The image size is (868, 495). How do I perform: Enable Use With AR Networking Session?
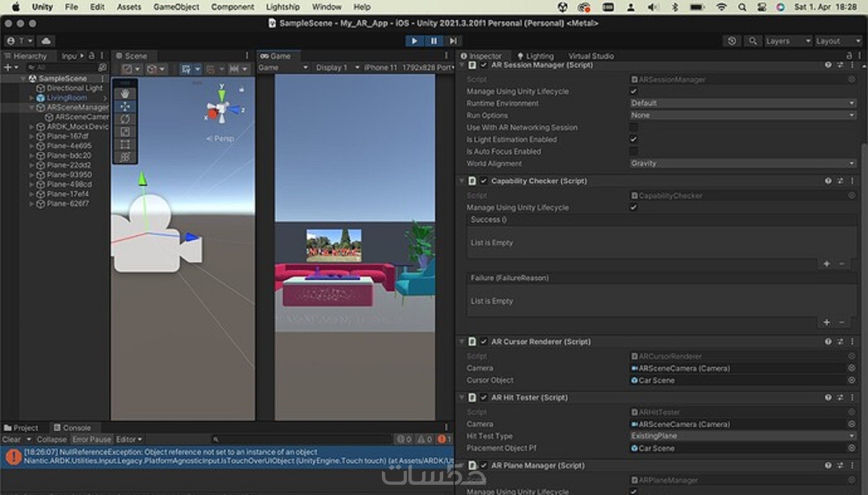click(634, 128)
